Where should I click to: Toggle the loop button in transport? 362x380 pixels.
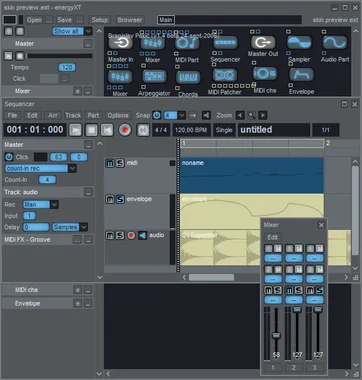point(143,130)
